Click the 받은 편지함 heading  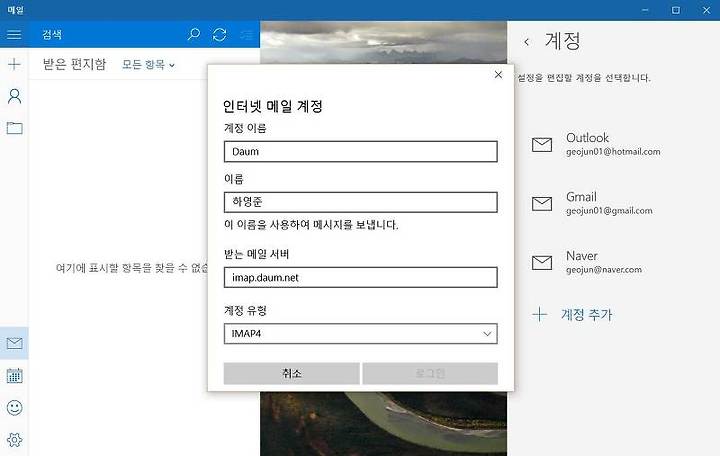74,64
